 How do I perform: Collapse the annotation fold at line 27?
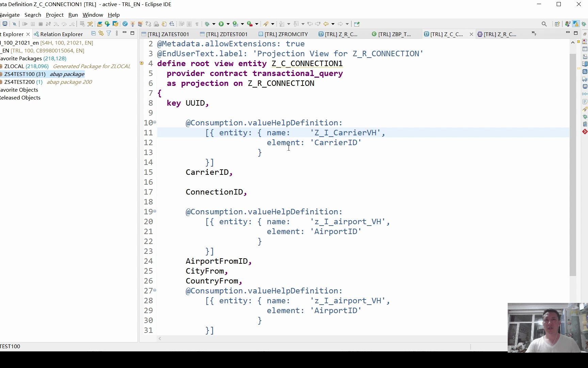pos(154,290)
